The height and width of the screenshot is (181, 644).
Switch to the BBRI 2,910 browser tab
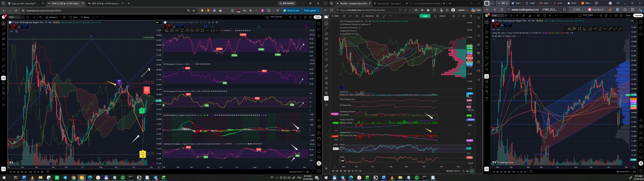point(106,3)
